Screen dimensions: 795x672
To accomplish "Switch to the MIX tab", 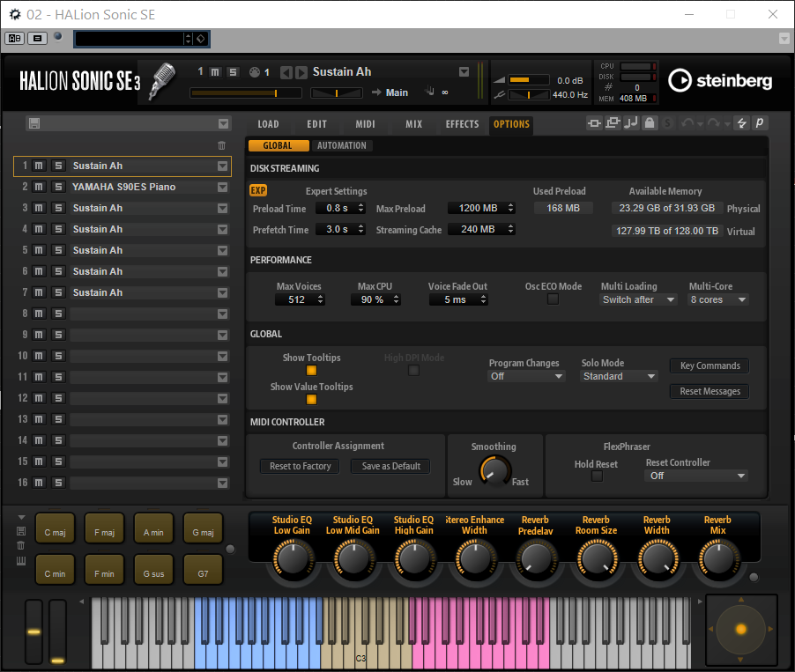I will tap(413, 124).
